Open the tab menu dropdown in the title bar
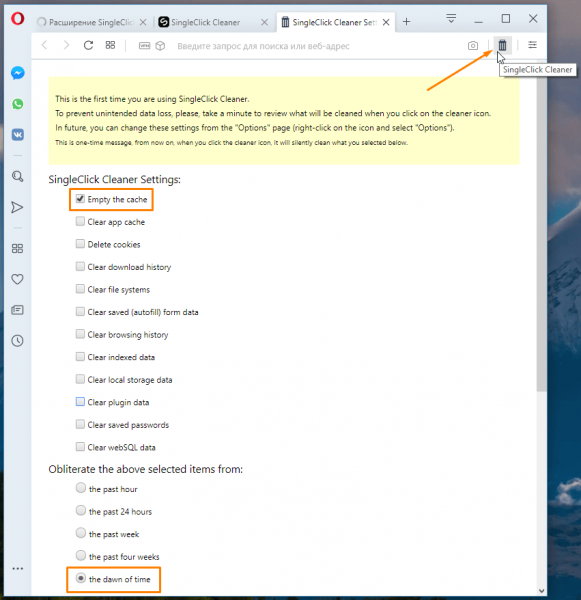This screenshot has width=581, height=600. tap(451, 18)
